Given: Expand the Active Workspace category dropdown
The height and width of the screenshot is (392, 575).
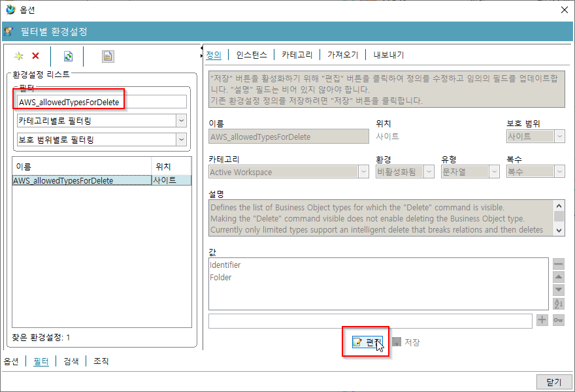Looking at the screenshot, I should point(363,172).
